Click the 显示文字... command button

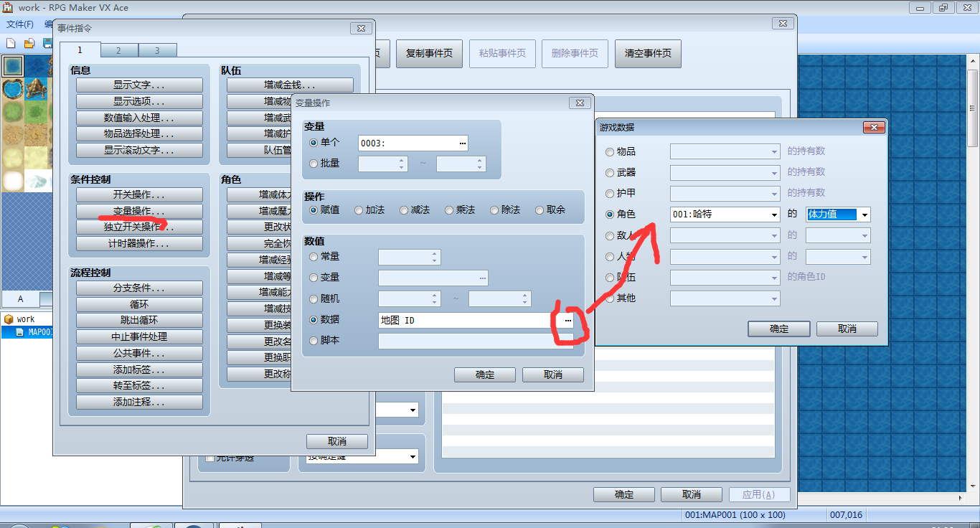pos(139,85)
